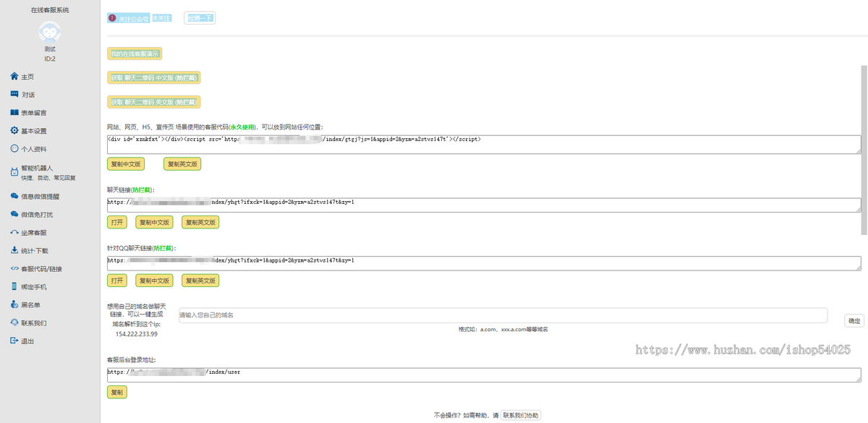The width and height of the screenshot is (868, 423).
Task: Click the IP address 154.222.233.99
Action: [x=136, y=334]
